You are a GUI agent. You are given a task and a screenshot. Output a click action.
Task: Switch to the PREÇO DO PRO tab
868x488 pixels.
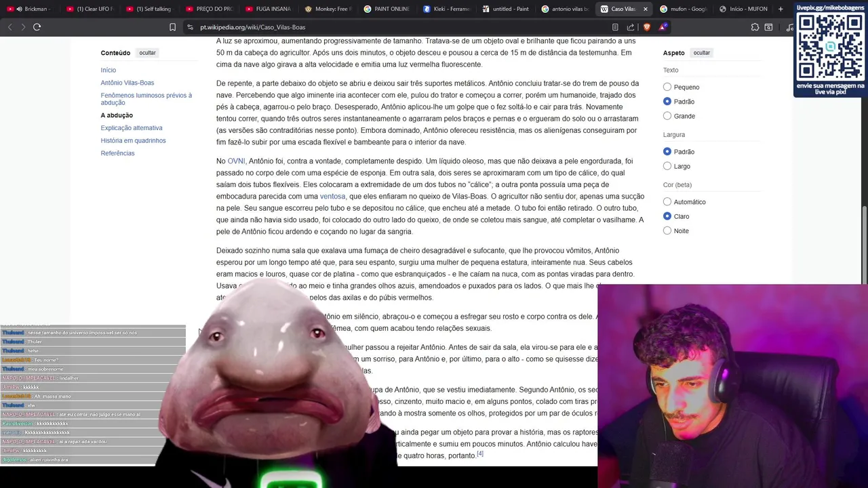pos(209,9)
